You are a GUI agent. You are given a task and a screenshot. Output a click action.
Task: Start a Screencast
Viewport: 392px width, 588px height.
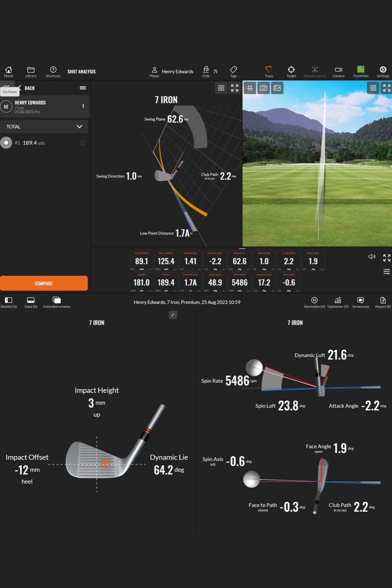360,302
